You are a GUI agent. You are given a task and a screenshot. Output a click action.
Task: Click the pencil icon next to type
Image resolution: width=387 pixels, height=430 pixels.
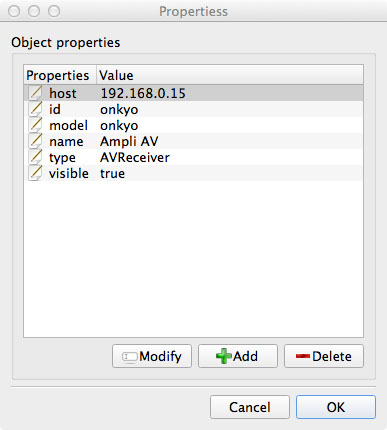[35, 157]
